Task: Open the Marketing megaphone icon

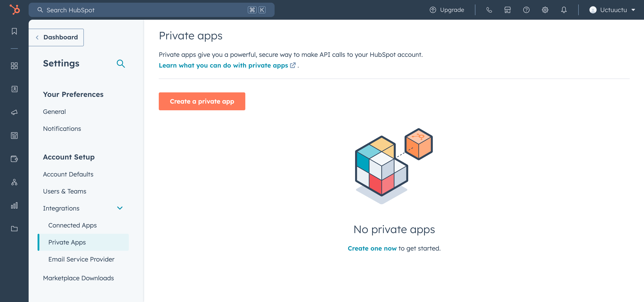Action: click(14, 112)
